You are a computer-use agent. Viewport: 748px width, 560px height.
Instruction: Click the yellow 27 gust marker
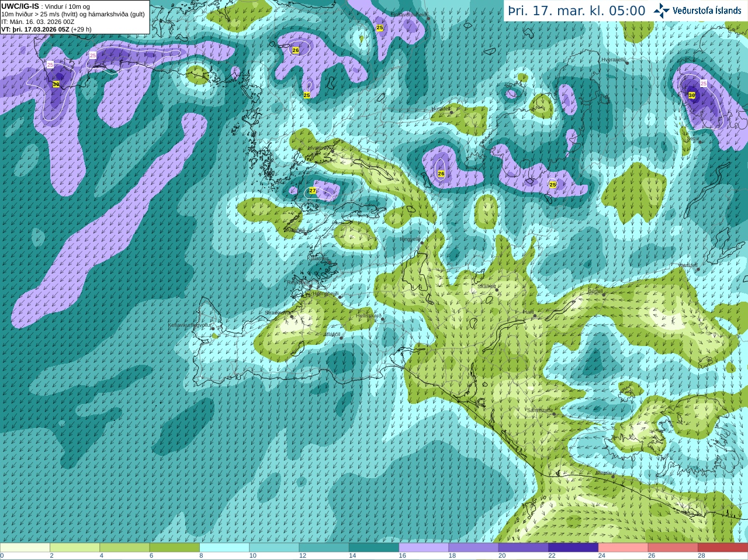[x=313, y=191]
